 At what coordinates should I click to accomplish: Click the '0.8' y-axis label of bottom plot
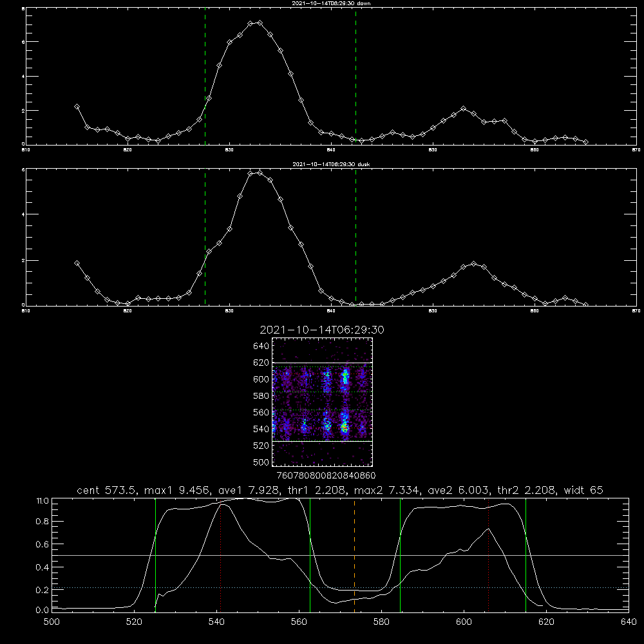click(x=43, y=522)
